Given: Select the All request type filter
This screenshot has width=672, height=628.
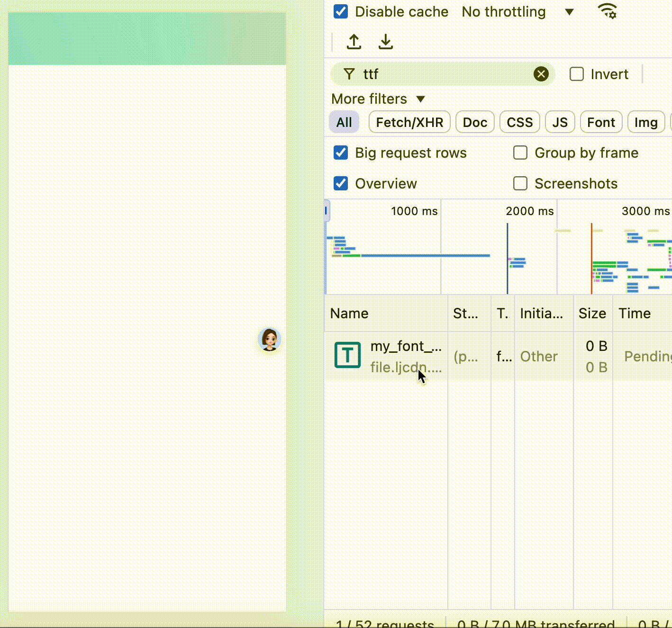Looking at the screenshot, I should [344, 122].
